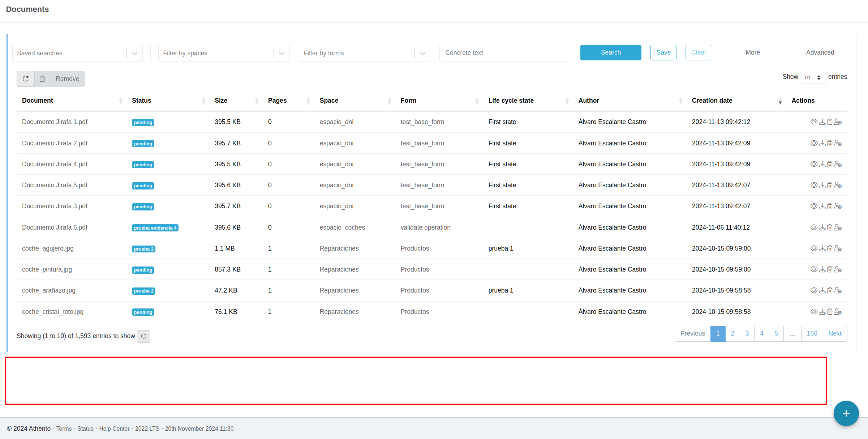Click the floating blue plus button
868x439 pixels.
[x=846, y=413]
